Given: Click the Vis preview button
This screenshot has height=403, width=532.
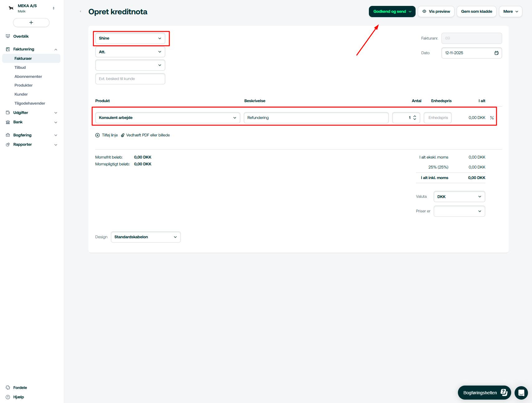Looking at the screenshot, I should click(436, 12).
